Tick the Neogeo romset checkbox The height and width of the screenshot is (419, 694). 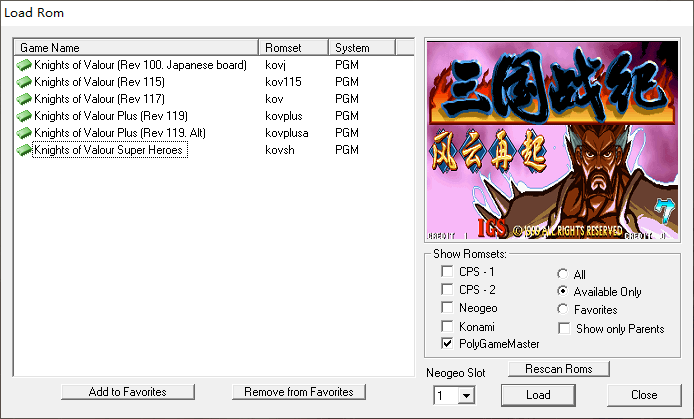coord(449,308)
